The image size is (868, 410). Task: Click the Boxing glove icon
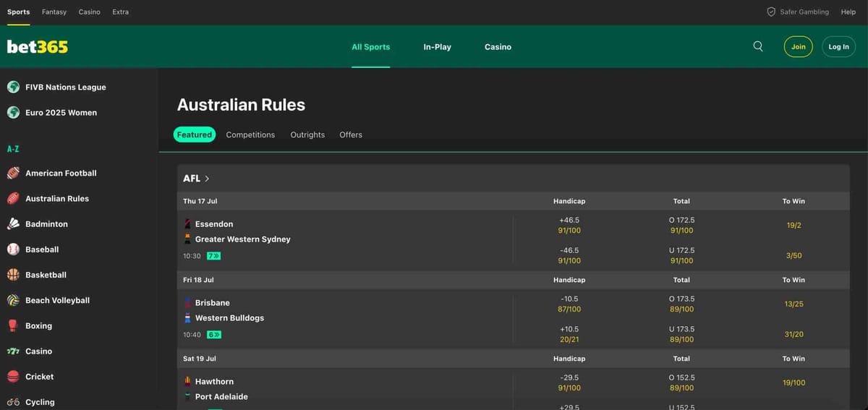click(x=13, y=325)
